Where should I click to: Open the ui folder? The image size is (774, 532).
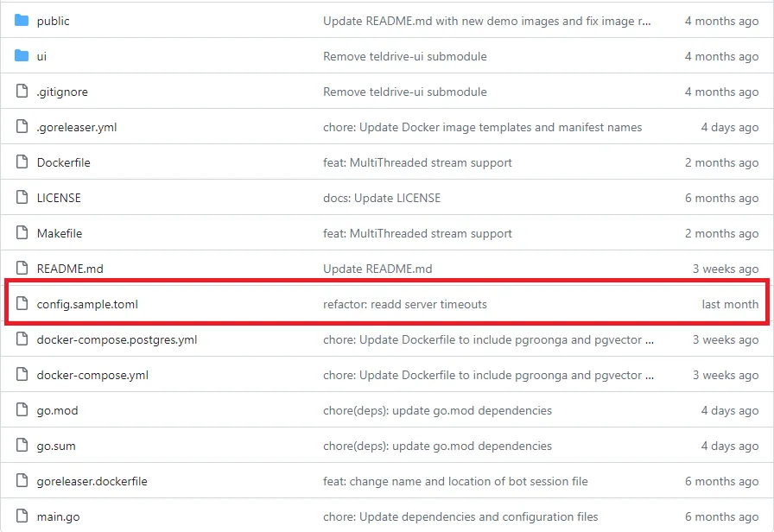(41, 56)
